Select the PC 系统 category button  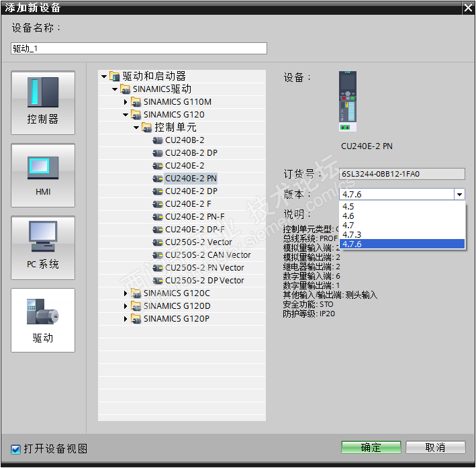coord(43,248)
